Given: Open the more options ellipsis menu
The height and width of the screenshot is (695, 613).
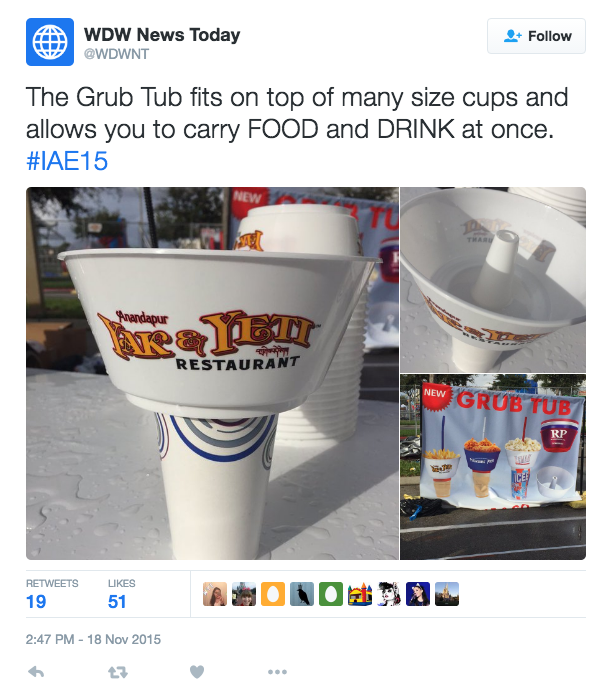Looking at the screenshot, I should click(277, 672).
